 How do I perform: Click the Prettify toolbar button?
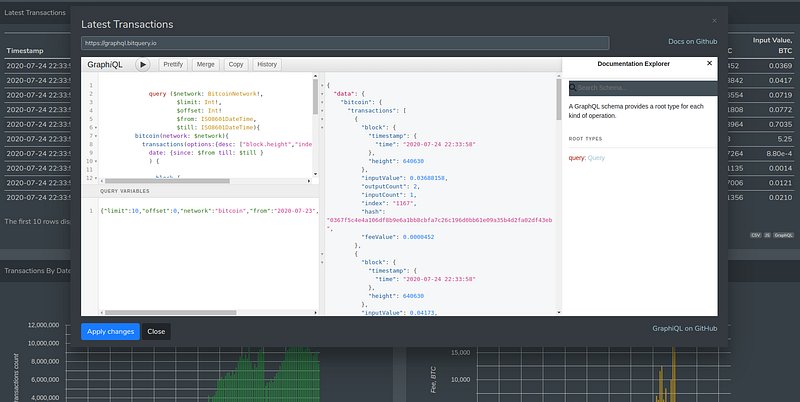pyautogui.click(x=174, y=64)
